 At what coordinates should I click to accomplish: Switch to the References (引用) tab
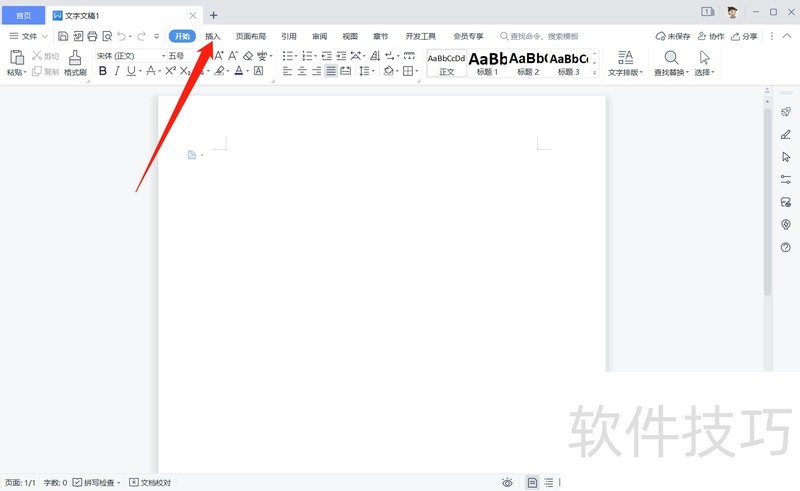click(289, 36)
